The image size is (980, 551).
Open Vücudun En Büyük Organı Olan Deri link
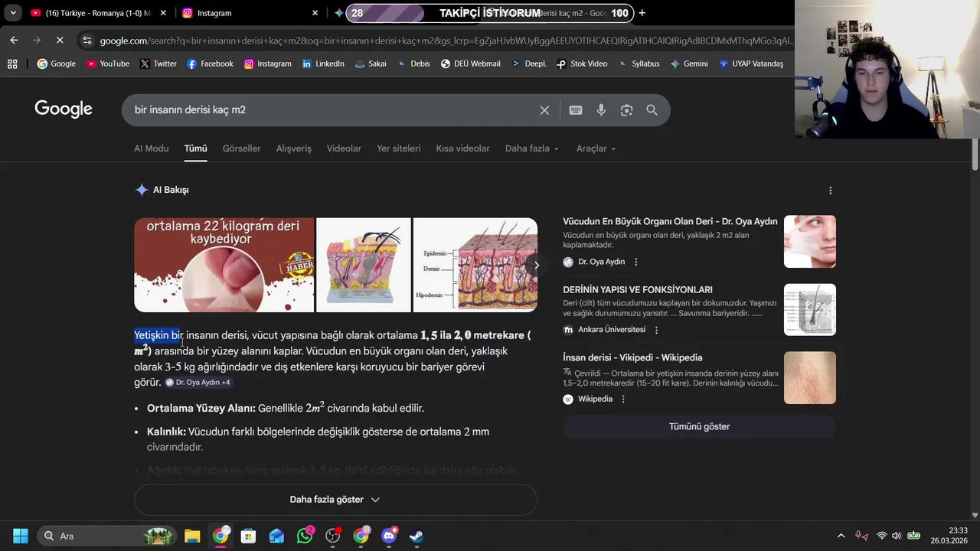670,222
